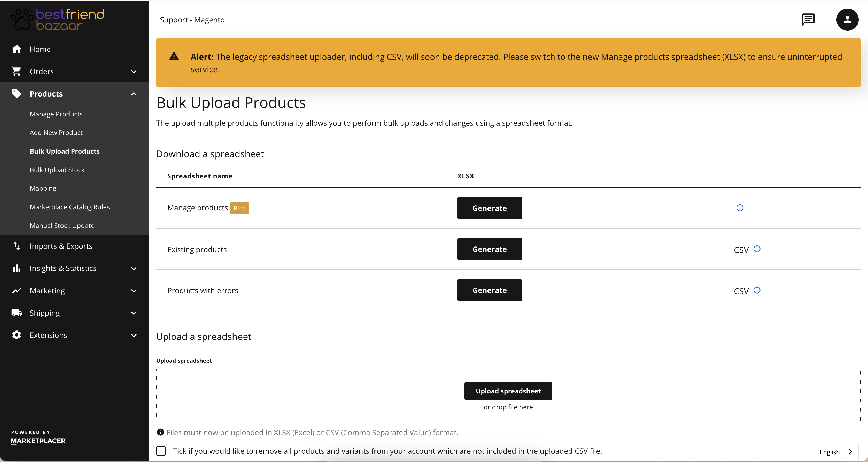Click the Upload spreadsheet button
This screenshot has width=868, height=462.
click(x=508, y=391)
